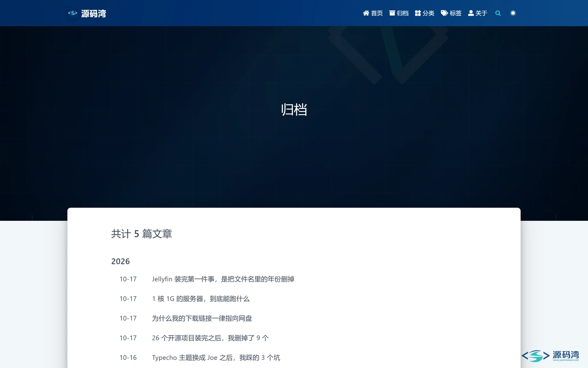Click the 源码湾 site title text
This screenshot has width=588, height=368.
click(94, 14)
